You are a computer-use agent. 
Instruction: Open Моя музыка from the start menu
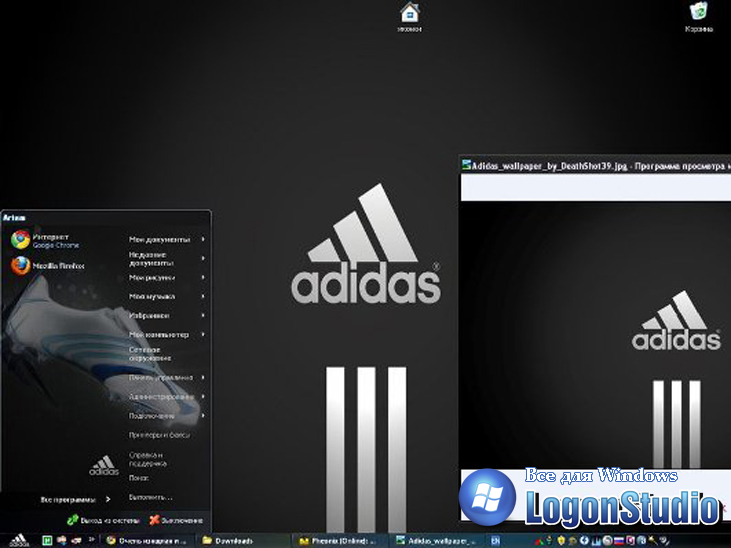click(x=152, y=297)
